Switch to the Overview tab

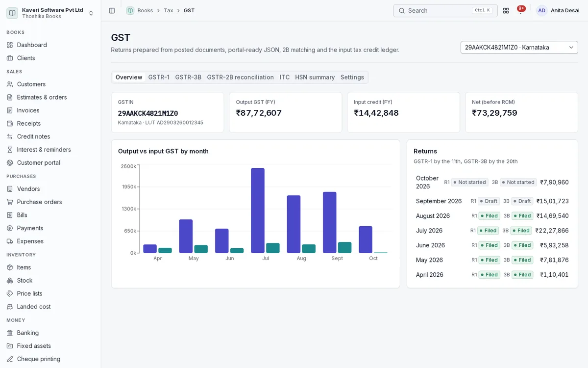(129, 77)
